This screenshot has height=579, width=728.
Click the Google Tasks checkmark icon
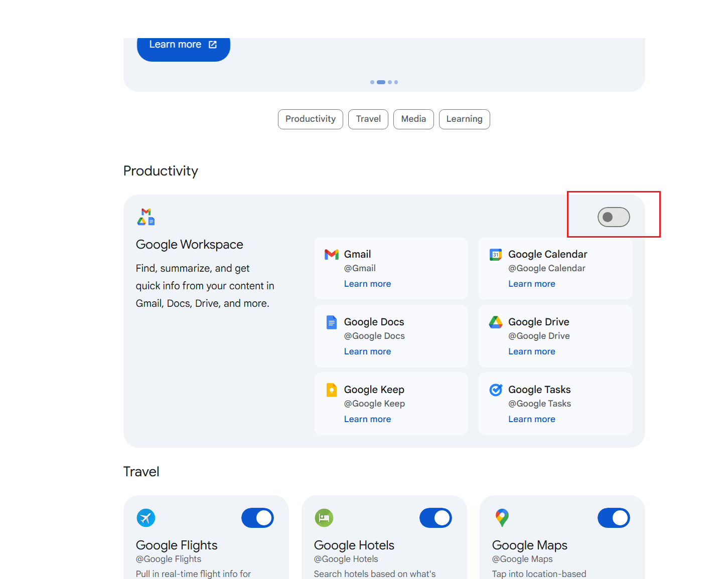click(496, 390)
